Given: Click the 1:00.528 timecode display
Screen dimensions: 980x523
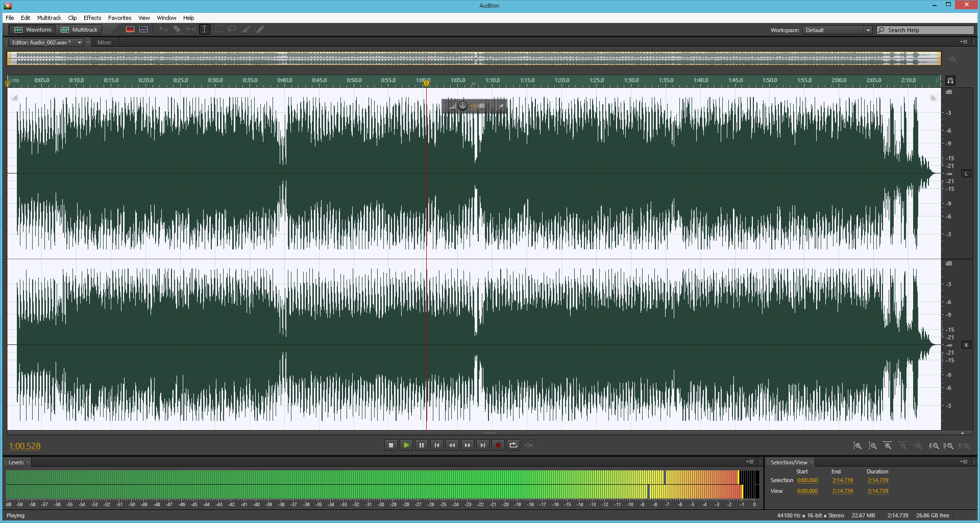Looking at the screenshot, I should click(x=25, y=446).
